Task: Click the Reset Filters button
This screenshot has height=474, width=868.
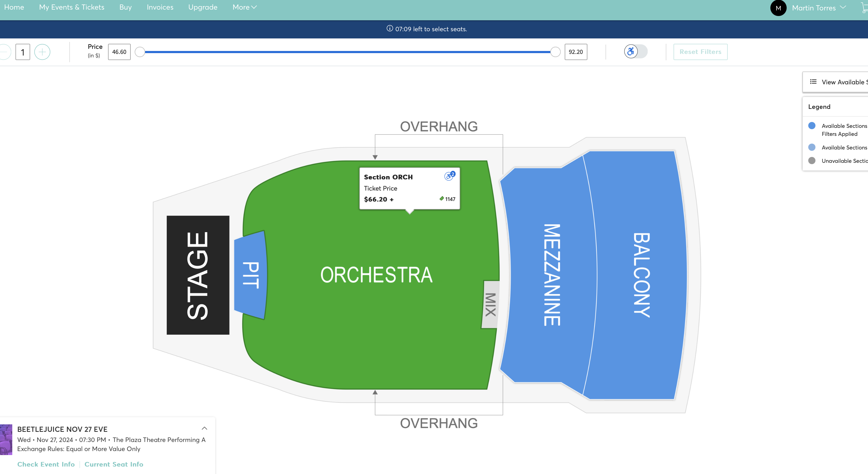Action: click(700, 52)
